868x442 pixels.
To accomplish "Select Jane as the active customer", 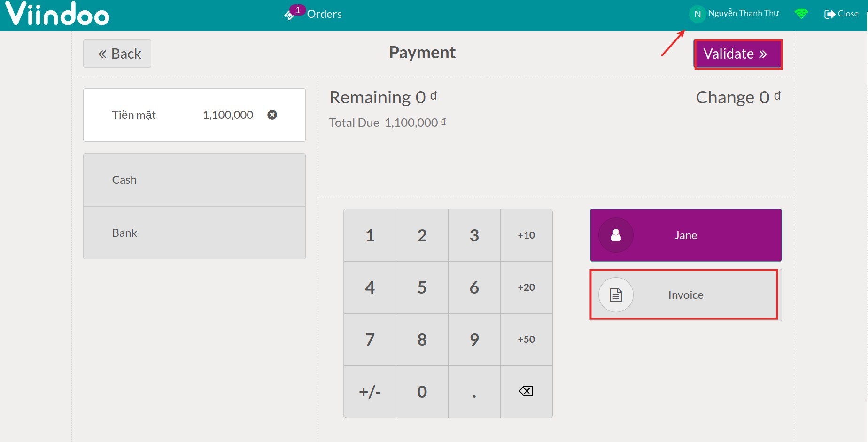I will [x=685, y=235].
